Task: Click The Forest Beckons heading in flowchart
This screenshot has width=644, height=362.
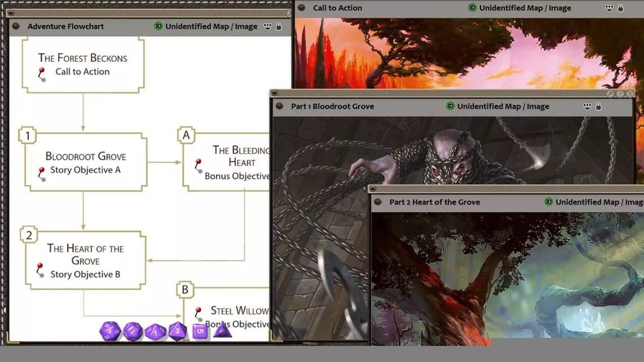Action: pos(83,58)
